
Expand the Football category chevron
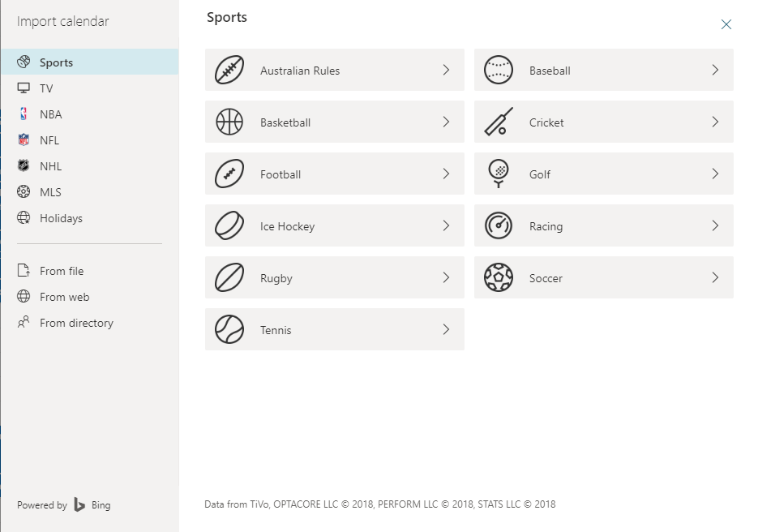click(x=446, y=174)
